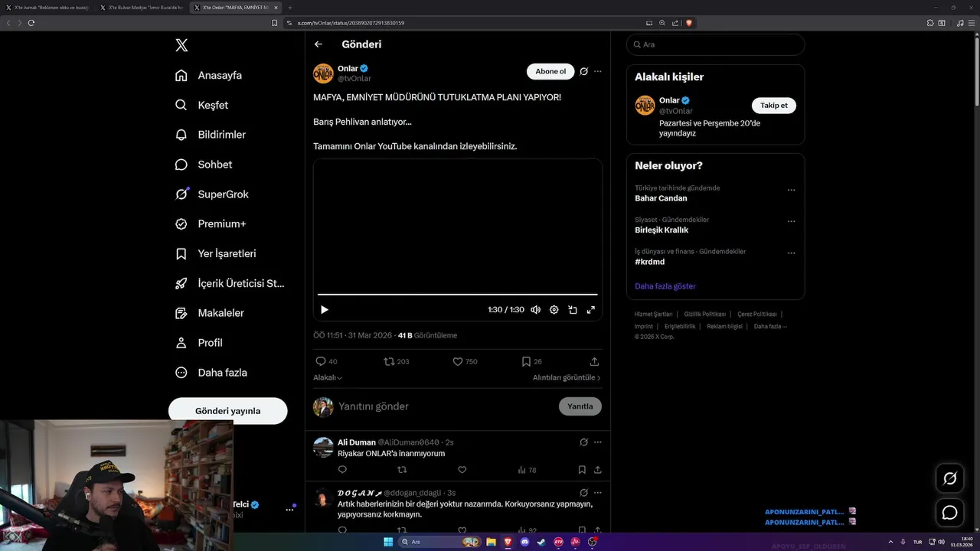Viewport: 980px width, 551px height.
Task: Go back with the arrow beside Gönderi
Action: pyautogui.click(x=318, y=44)
